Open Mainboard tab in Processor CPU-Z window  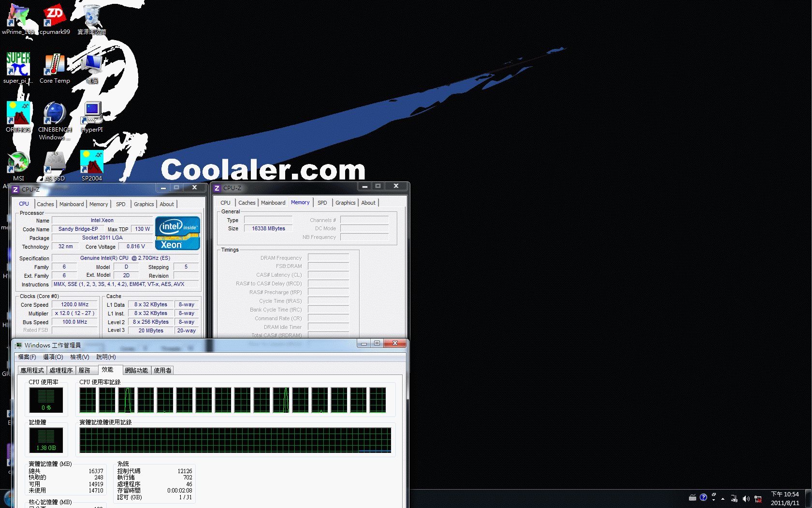(72, 204)
